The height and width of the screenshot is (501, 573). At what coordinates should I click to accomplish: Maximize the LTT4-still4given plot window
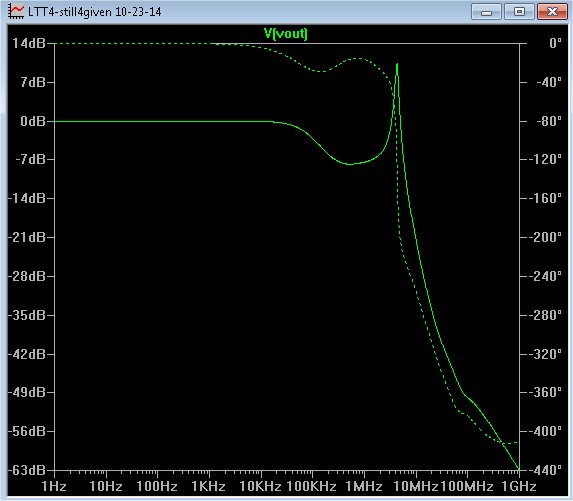click(x=519, y=12)
